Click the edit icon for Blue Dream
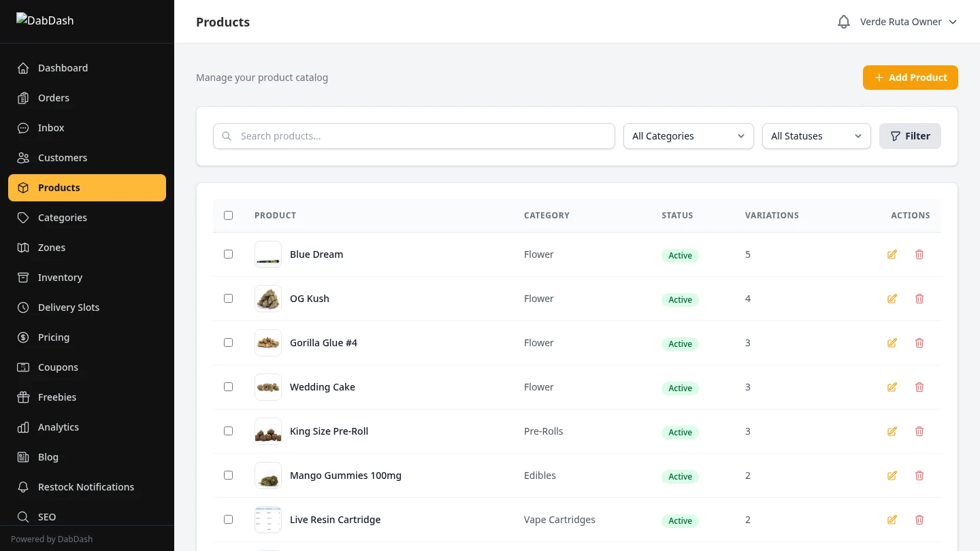The height and width of the screenshot is (551, 980). (x=892, y=254)
